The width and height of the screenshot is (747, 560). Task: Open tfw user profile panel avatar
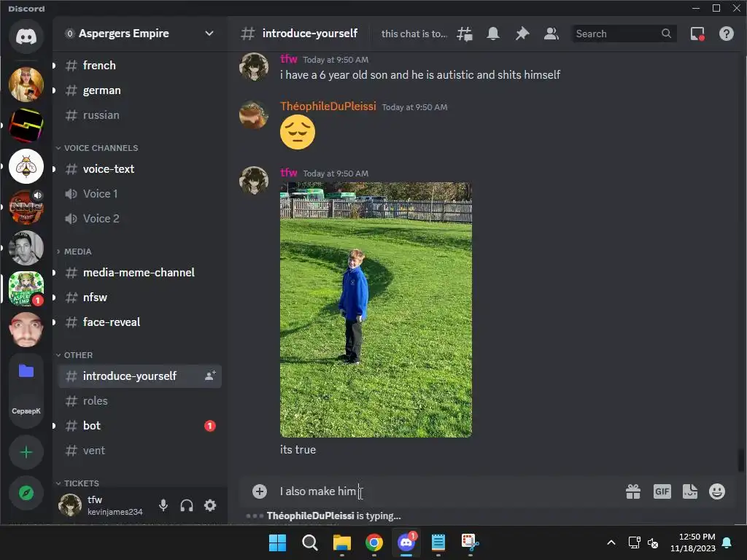point(70,505)
